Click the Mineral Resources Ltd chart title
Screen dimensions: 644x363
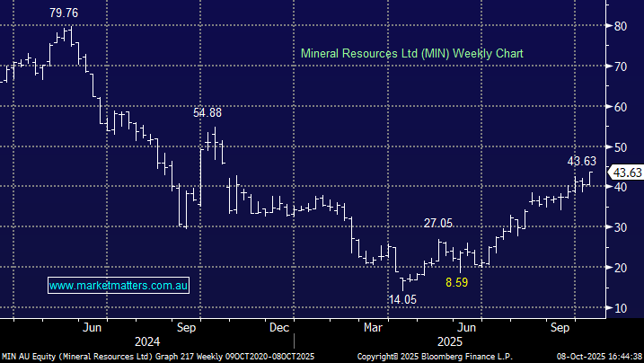point(410,54)
